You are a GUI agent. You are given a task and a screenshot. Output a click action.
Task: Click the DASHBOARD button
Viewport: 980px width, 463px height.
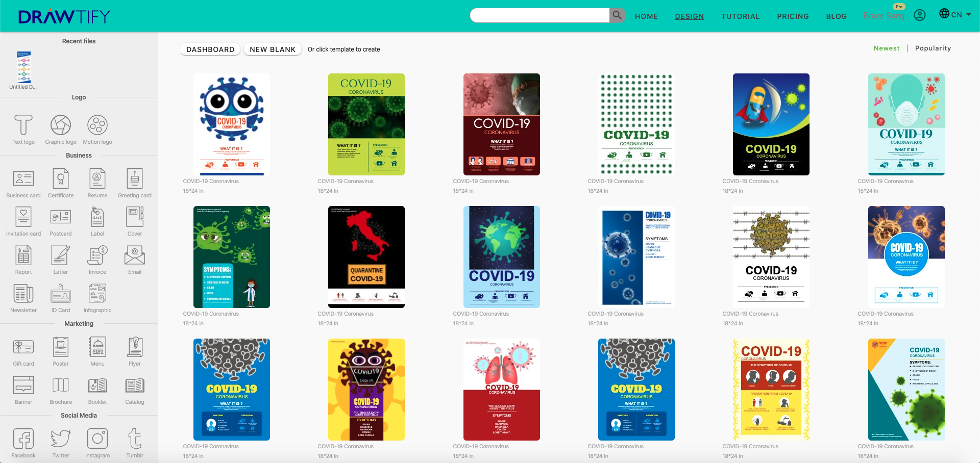point(210,49)
